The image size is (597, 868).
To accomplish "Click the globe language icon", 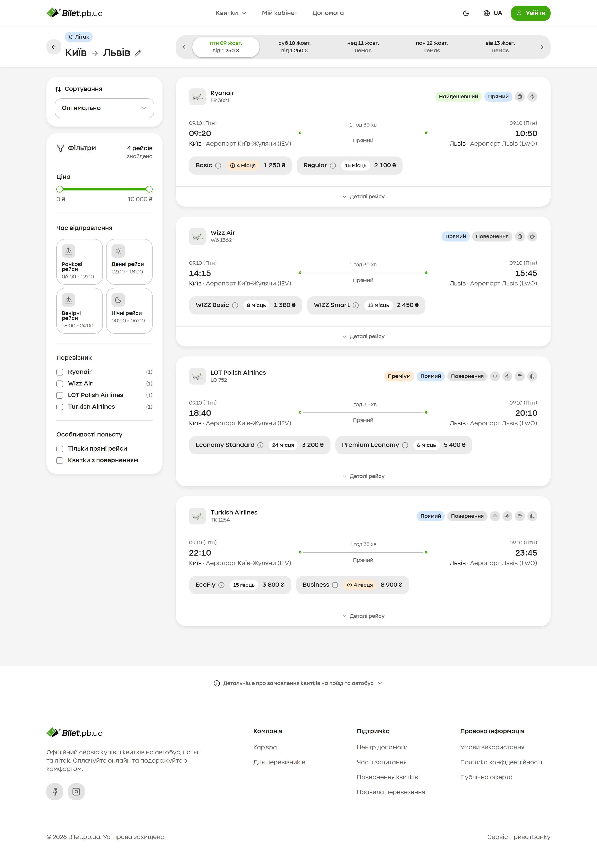I will click(x=486, y=13).
